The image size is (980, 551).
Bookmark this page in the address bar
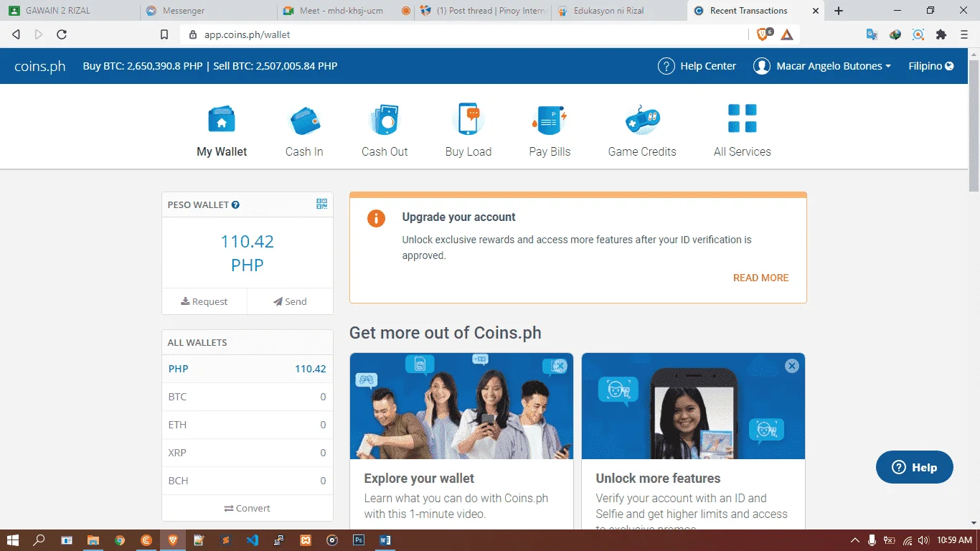coord(164,34)
